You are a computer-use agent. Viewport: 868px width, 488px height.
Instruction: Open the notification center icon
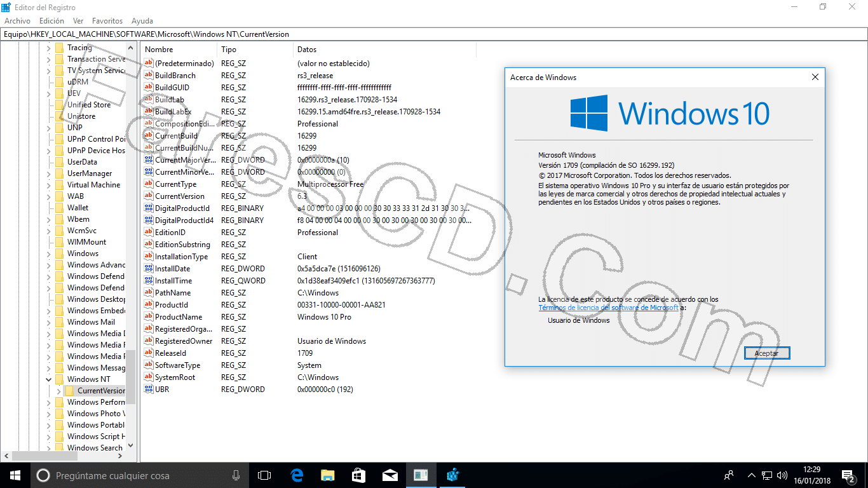coord(848,475)
